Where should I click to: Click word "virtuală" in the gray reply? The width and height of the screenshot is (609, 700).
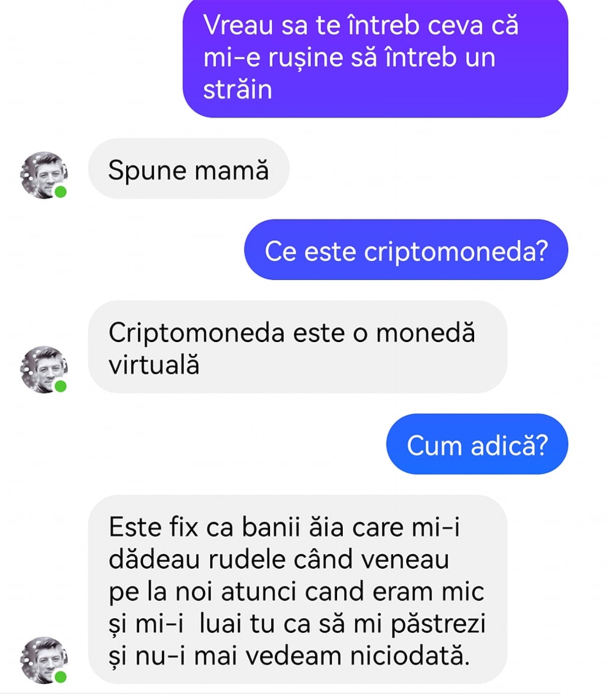pyautogui.click(x=154, y=364)
